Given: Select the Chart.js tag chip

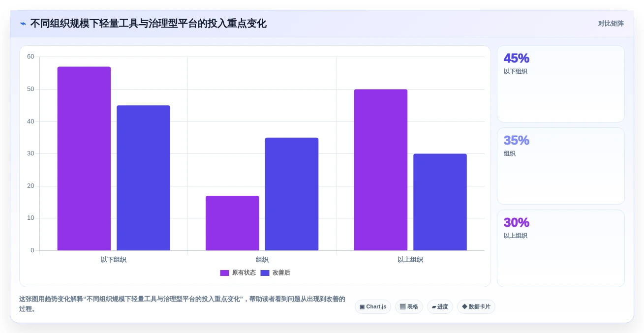Looking at the screenshot, I should (x=373, y=307).
